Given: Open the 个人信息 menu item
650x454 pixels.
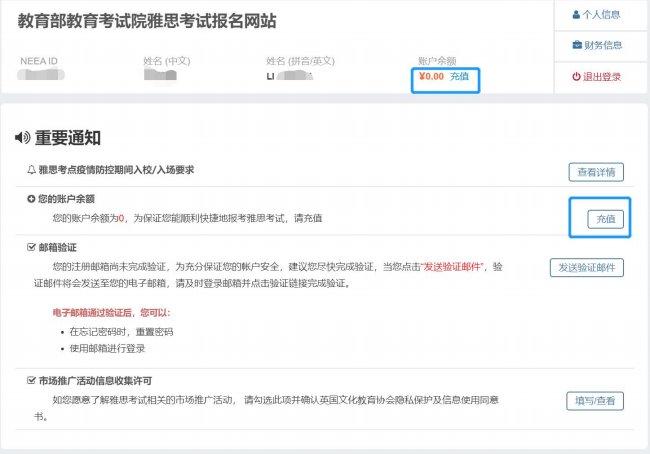Looking at the screenshot, I should pyautogui.click(x=601, y=14).
